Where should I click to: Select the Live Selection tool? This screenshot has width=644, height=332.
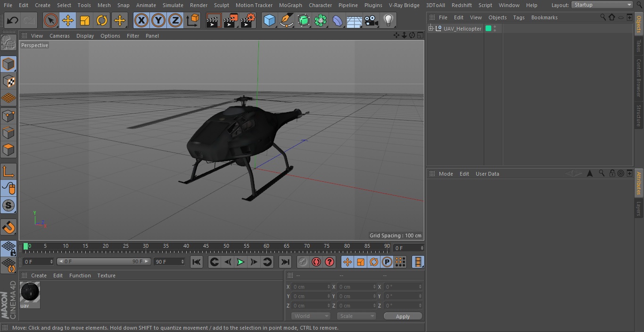(x=51, y=20)
